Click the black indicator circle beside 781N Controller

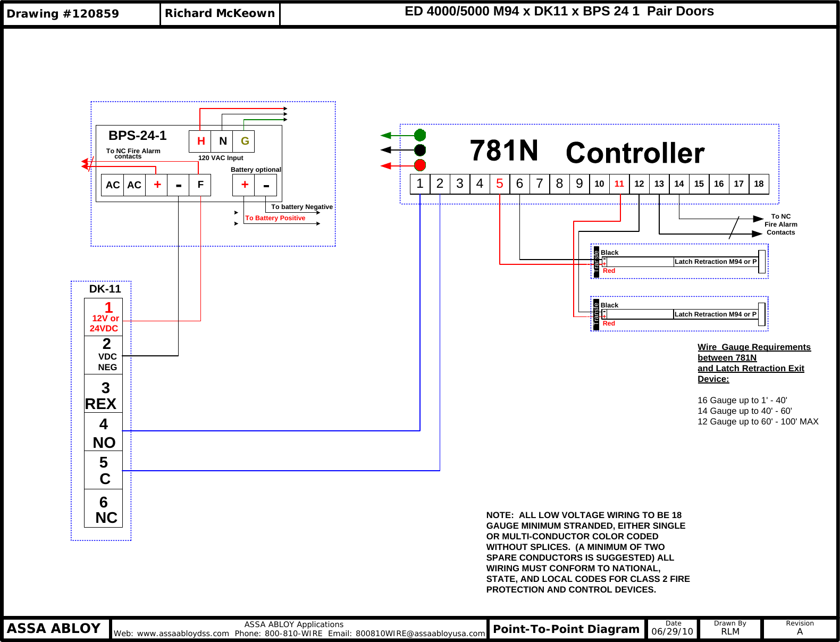420,150
